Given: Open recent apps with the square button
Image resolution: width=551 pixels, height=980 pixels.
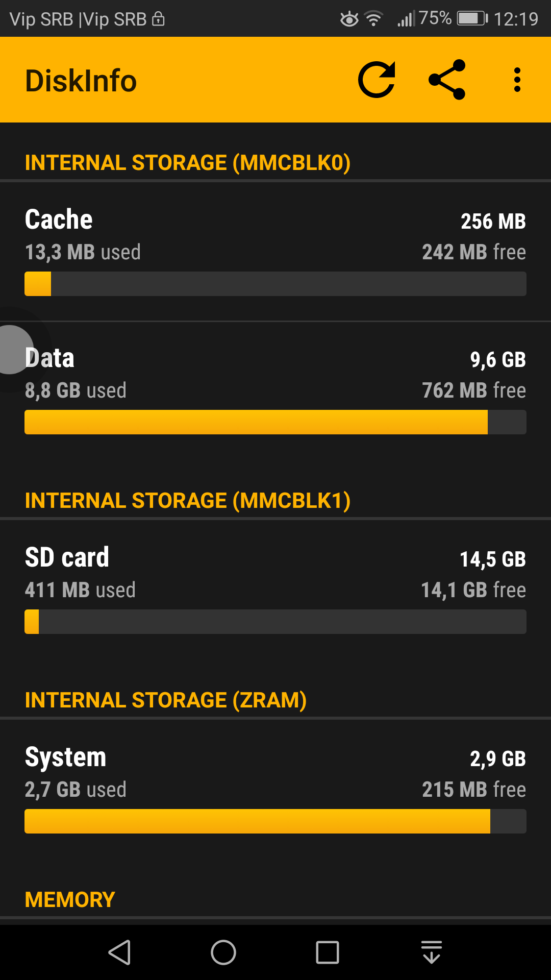Looking at the screenshot, I should pos(328,952).
